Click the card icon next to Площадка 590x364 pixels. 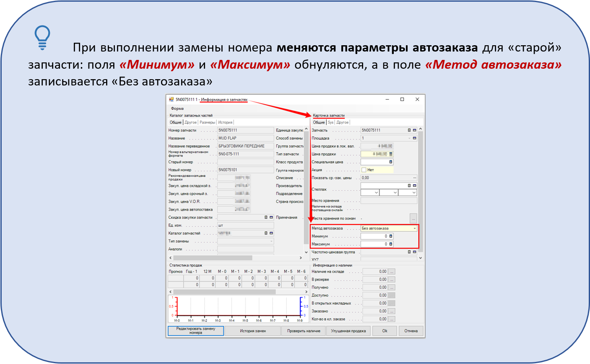pos(415,138)
